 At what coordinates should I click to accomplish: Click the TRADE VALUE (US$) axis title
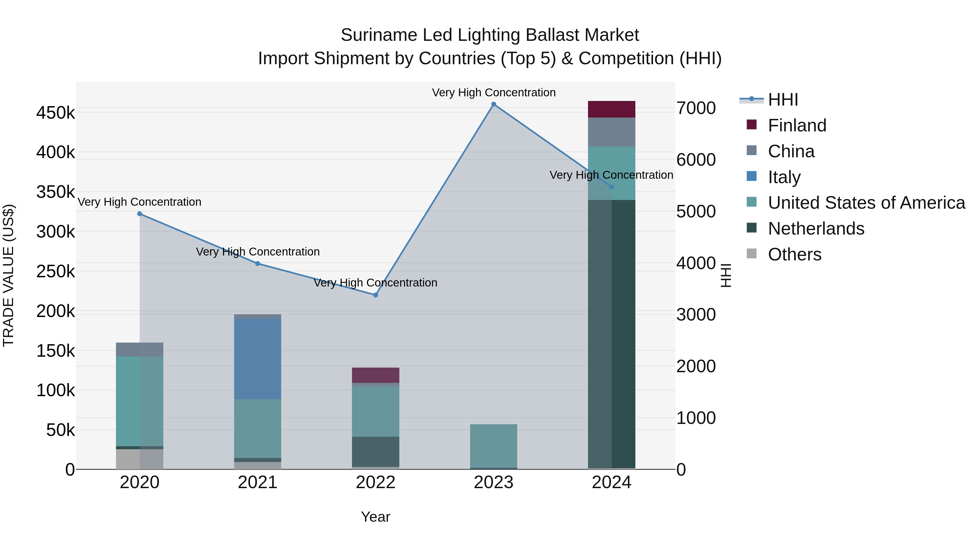pyautogui.click(x=8, y=275)
